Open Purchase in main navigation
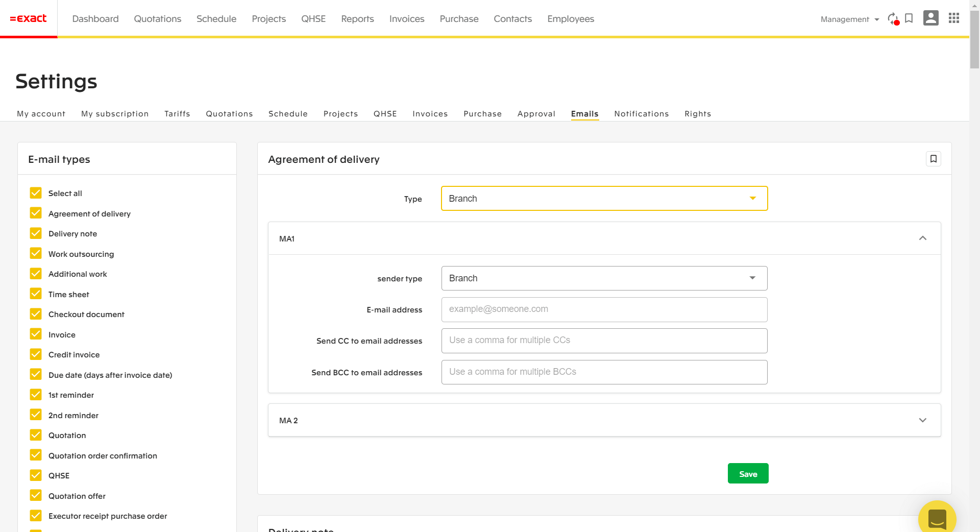Viewport: 980px width, 532px height. [x=459, y=19]
